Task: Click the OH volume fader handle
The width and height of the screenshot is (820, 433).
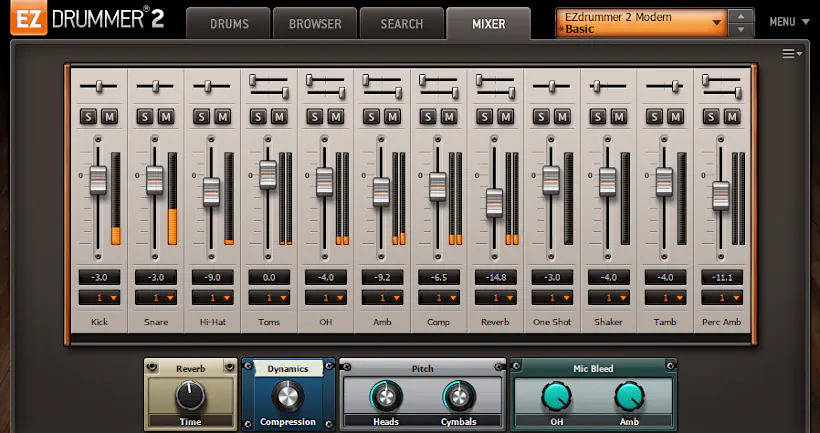Action: [x=324, y=182]
